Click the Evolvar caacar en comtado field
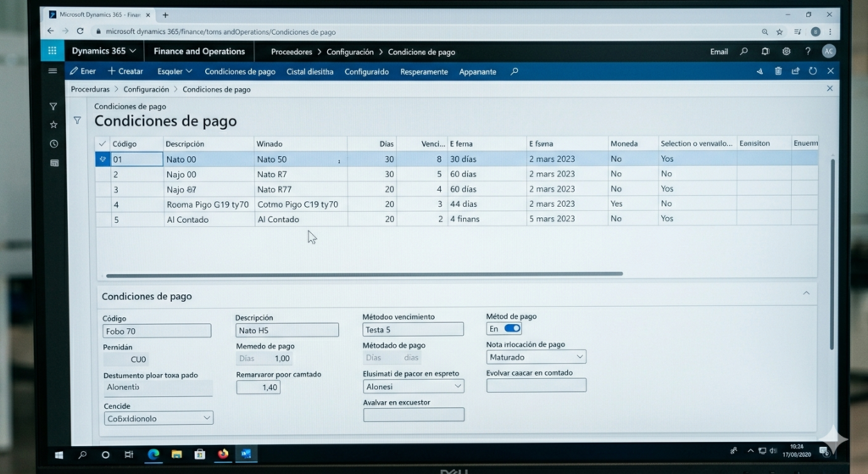This screenshot has width=868, height=474. (536, 386)
